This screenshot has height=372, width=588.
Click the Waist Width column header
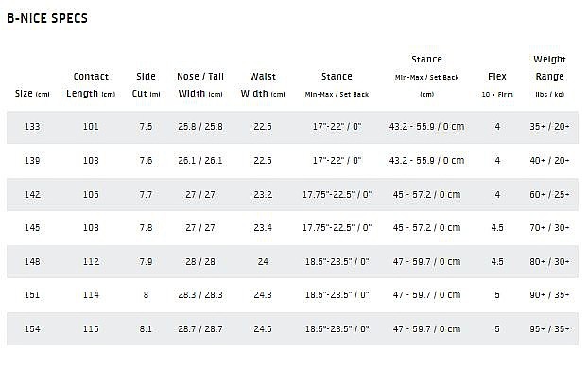[x=263, y=85]
